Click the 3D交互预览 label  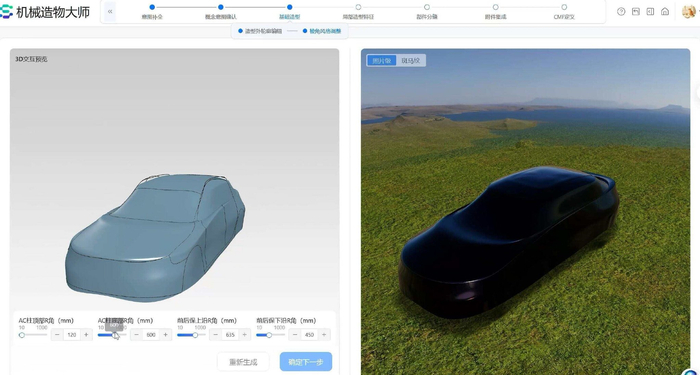[x=31, y=59]
